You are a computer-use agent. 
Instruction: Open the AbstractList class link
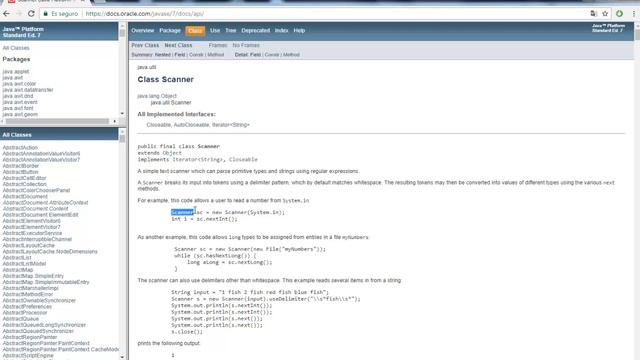pos(17,258)
